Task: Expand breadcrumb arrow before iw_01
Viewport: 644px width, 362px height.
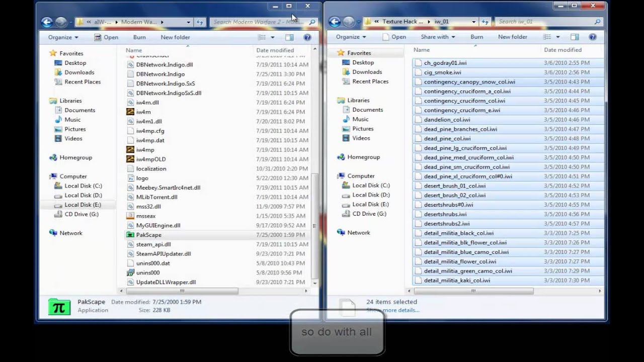Action: [429, 22]
